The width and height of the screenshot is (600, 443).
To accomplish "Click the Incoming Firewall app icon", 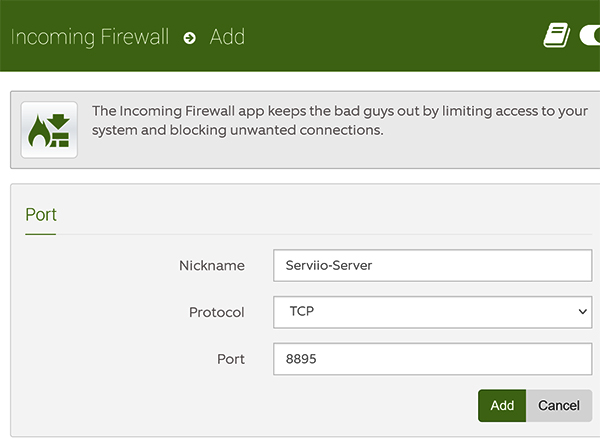I will point(49,130).
